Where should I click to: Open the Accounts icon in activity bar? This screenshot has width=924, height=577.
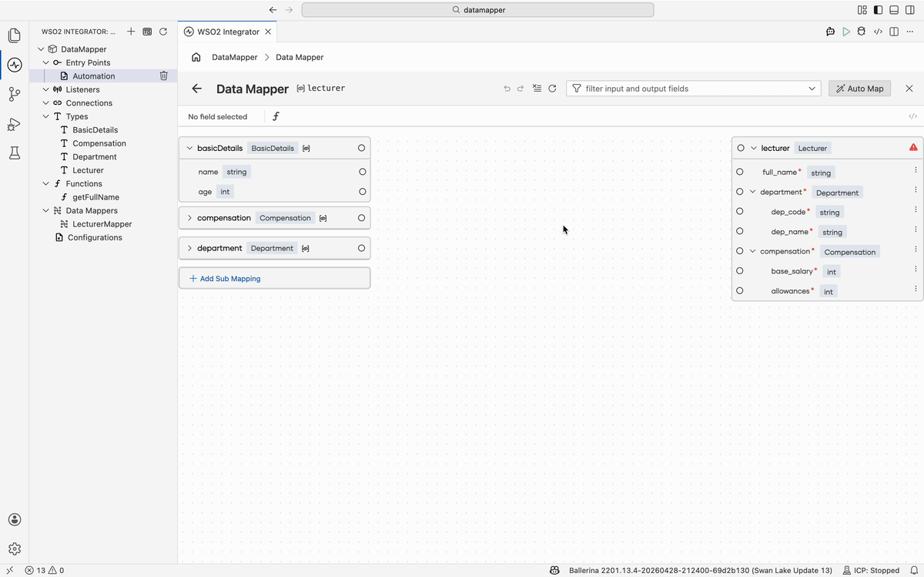(14, 520)
